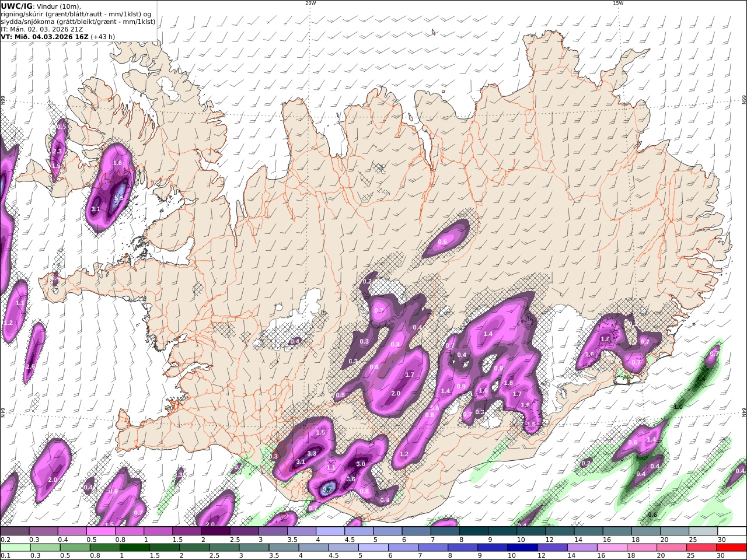Click the '15W' longitude label
747x560 pixels.
click(x=618, y=2)
